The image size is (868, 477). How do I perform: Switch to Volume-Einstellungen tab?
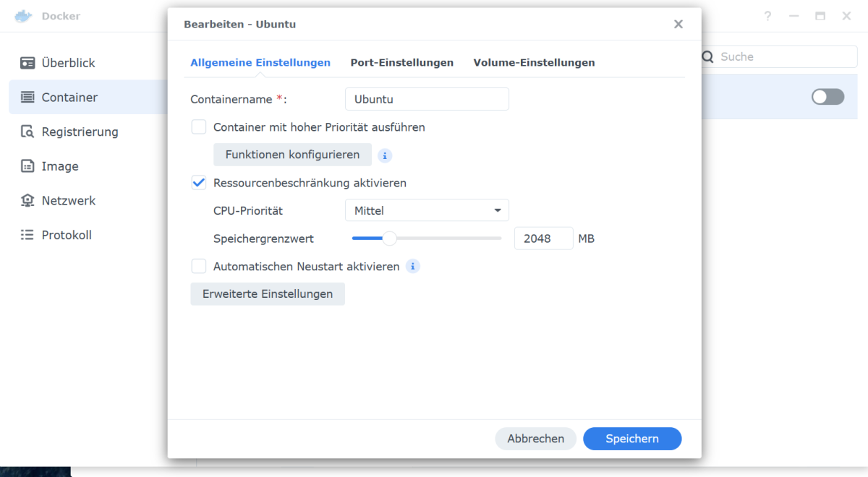click(534, 63)
